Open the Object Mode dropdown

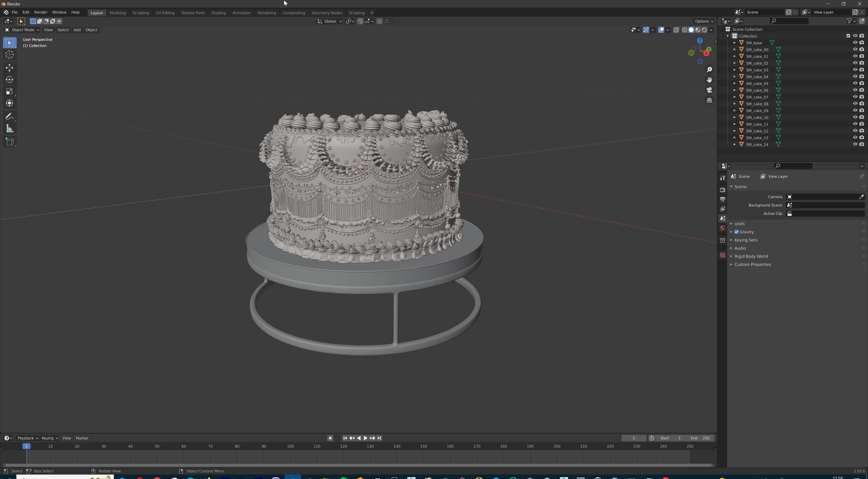(x=22, y=30)
